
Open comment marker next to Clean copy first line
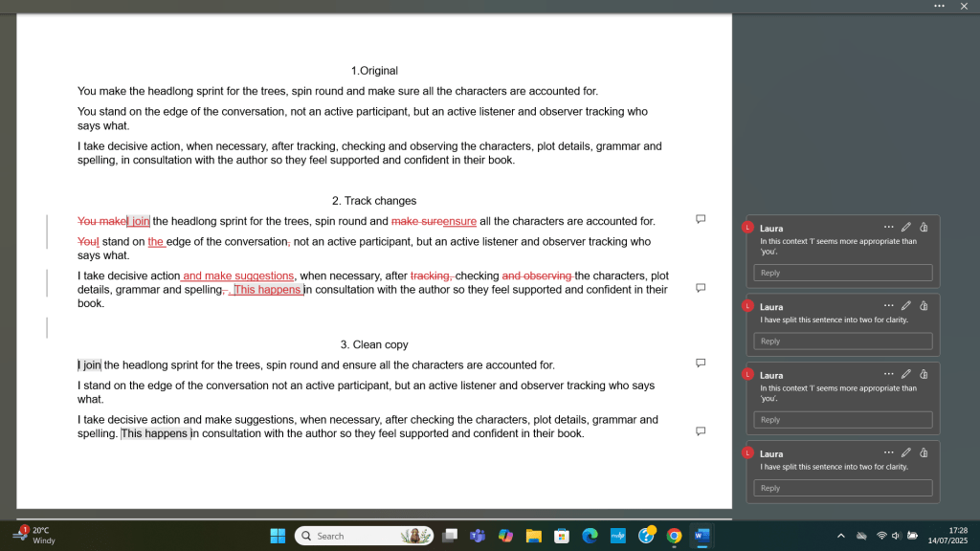(x=701, y=363)
